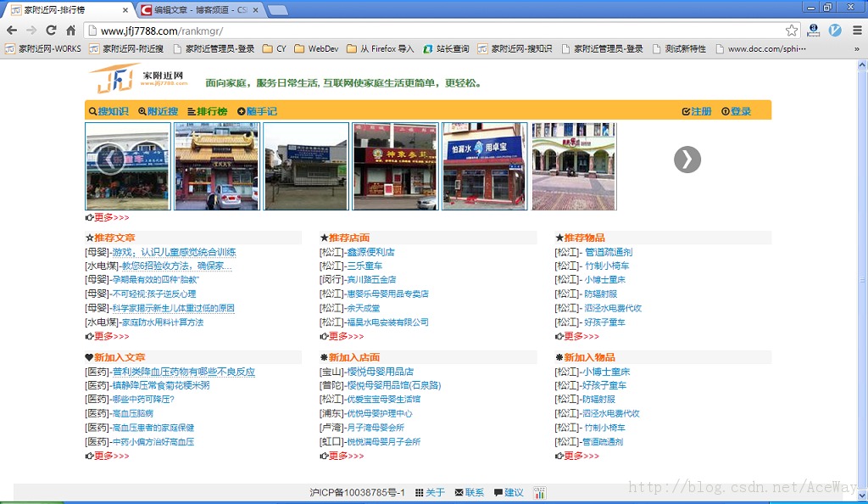868x504 pixels.
Task: Open the 随手记 navigation item
Action: tap(257, 111)
